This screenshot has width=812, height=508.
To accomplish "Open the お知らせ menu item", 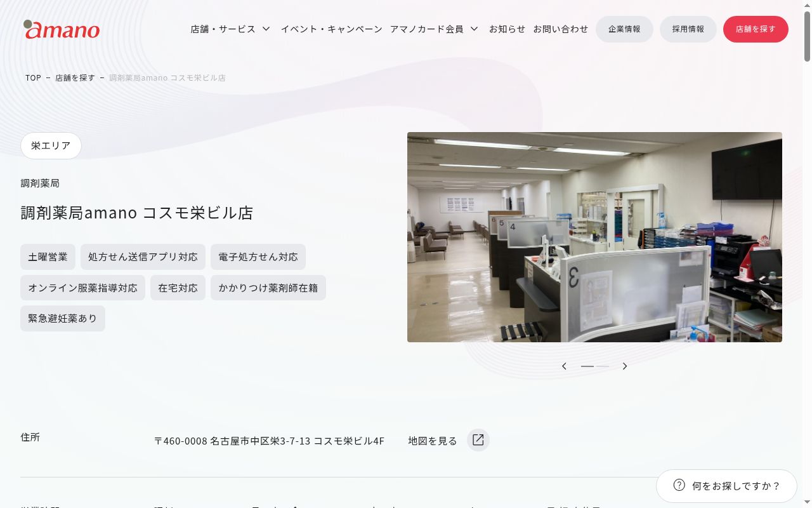I will pos(507,29).
